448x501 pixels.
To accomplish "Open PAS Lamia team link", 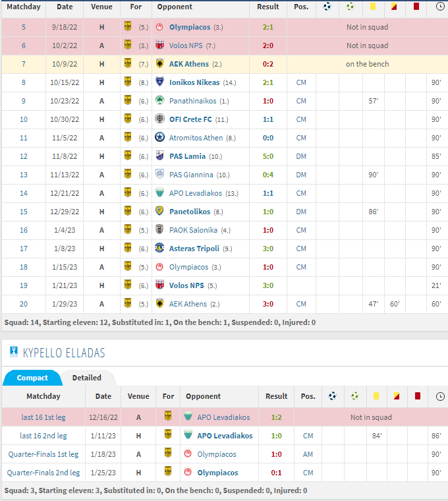I will point(188,156).
